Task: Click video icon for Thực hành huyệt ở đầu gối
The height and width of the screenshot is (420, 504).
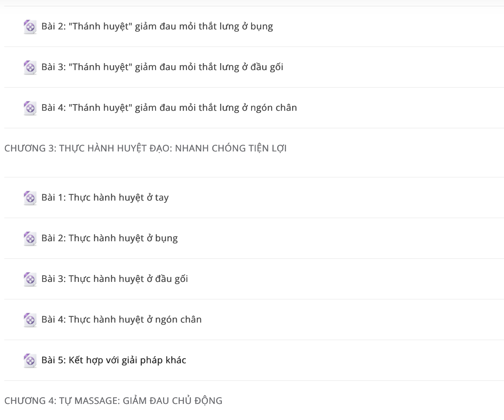Action: tap(30, 279)
